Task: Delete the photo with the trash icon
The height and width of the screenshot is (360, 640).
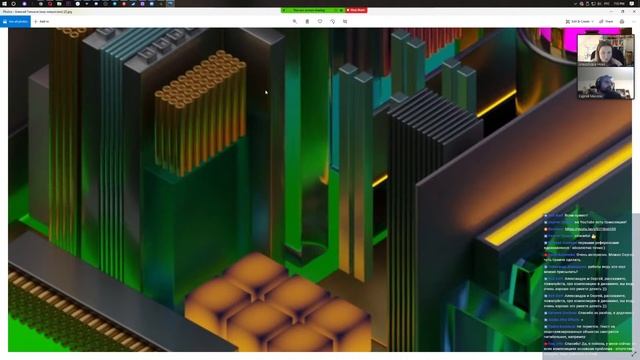Action: [307, 22]
